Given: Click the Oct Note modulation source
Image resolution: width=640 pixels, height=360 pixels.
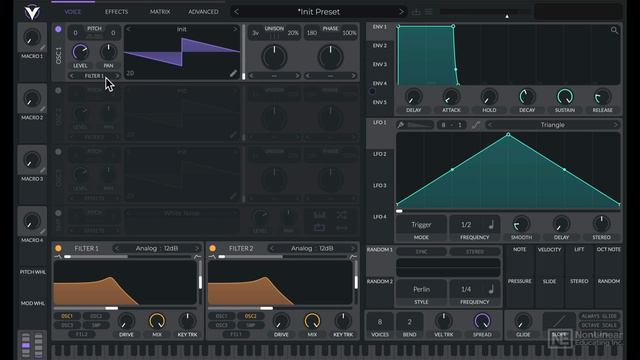Looking at the screenshot, I should [608, 249].
